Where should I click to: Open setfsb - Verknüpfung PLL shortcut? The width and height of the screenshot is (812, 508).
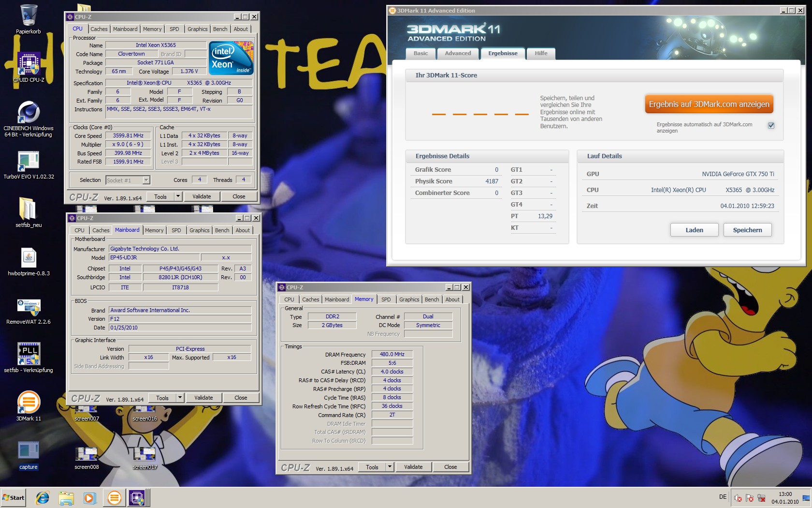tap(29, 358)
